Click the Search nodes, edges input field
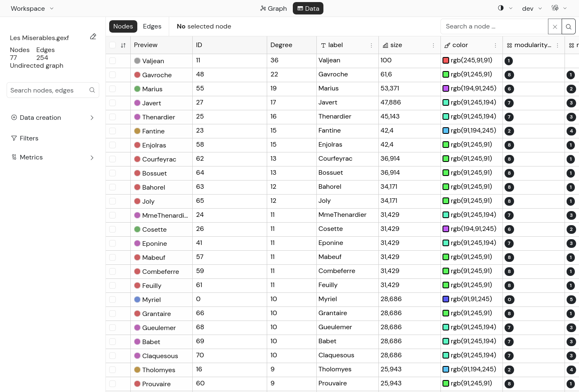579x392 pixels. pyautogui.click(x=48, y=90)
